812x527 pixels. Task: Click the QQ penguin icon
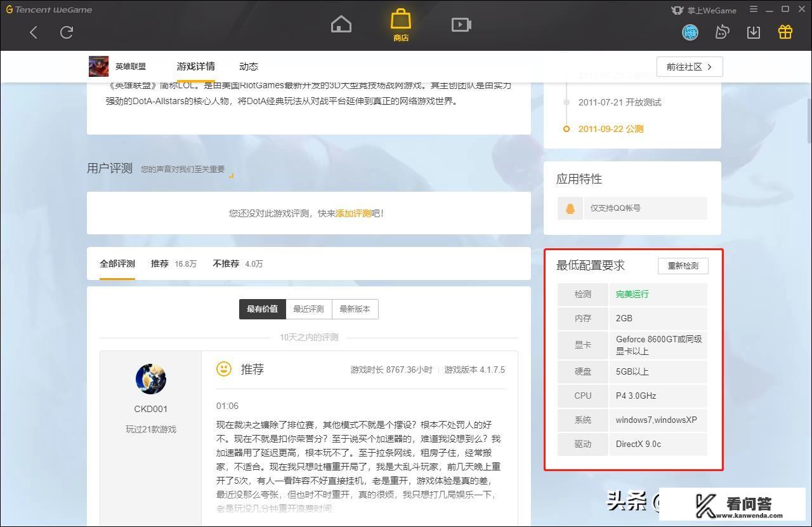570,208
